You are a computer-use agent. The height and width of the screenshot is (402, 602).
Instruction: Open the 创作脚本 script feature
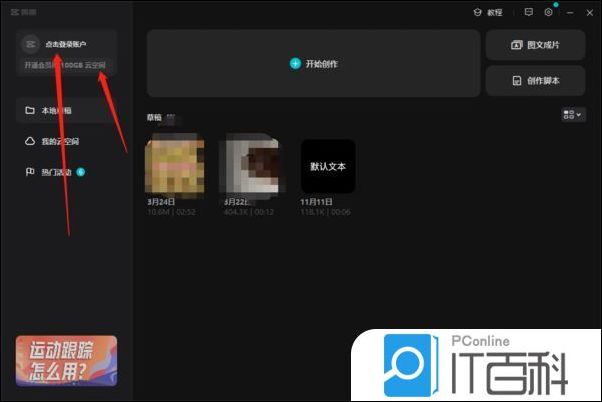click(x=535, y=81)
